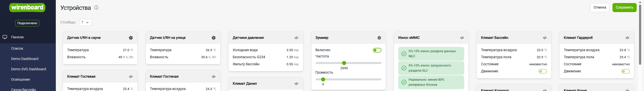The width and height of the screenshot is (644, 91).
Task: Click the info icon next to Устройства
Action: (96, 8)
